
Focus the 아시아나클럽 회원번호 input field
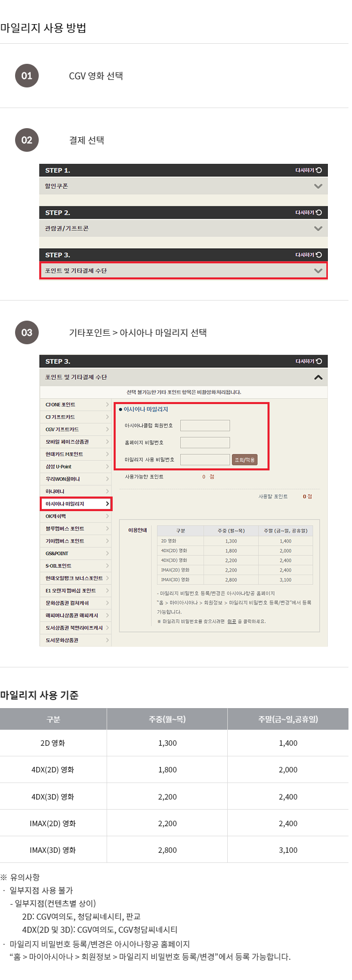(x=205, y=426)
